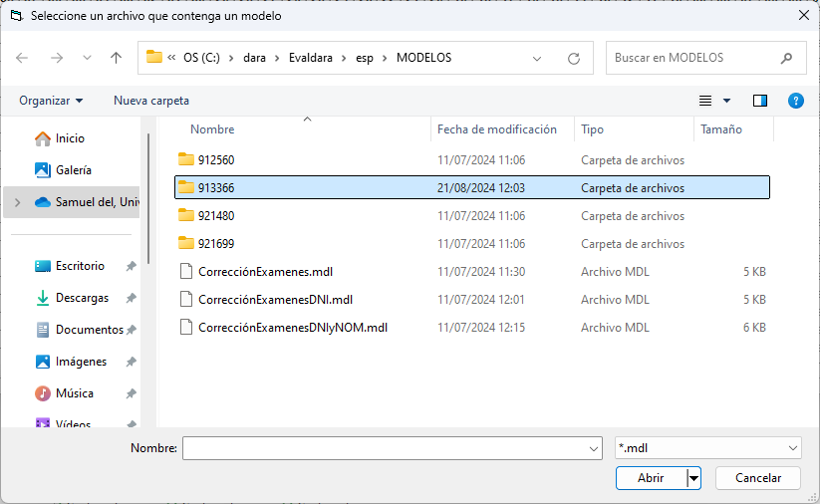Select the 921699 folder icon
The image size is (820, 504).
pos(185,243)
